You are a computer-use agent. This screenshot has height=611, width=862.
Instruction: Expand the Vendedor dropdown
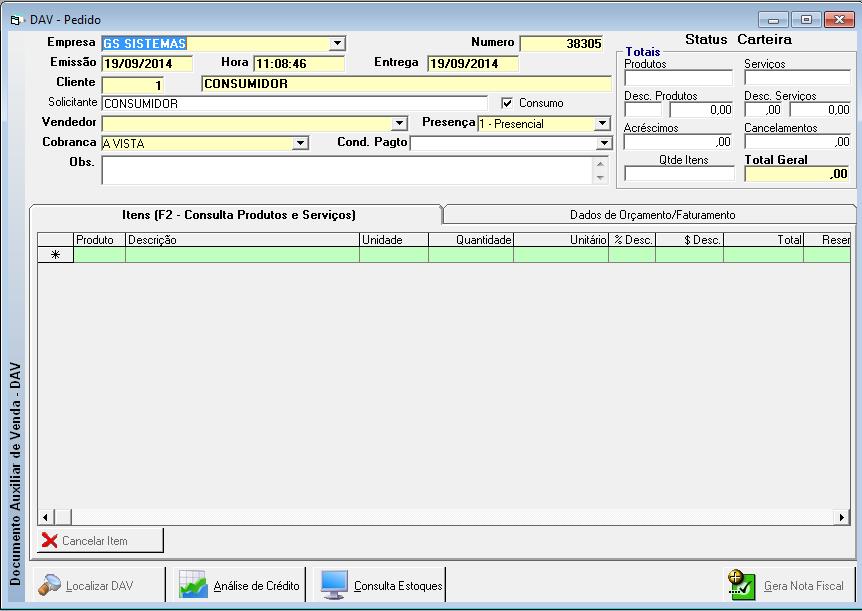point(398,123)
